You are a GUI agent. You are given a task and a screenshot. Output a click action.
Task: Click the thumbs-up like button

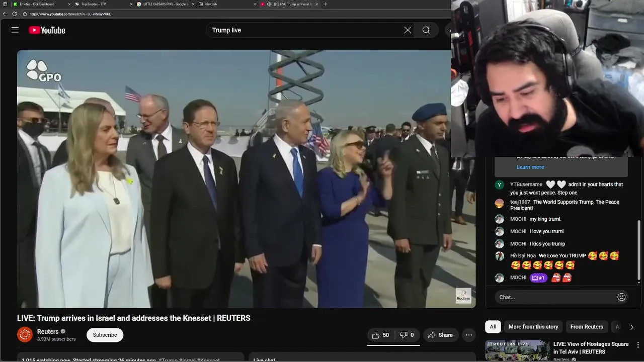(x=380, y=335)
